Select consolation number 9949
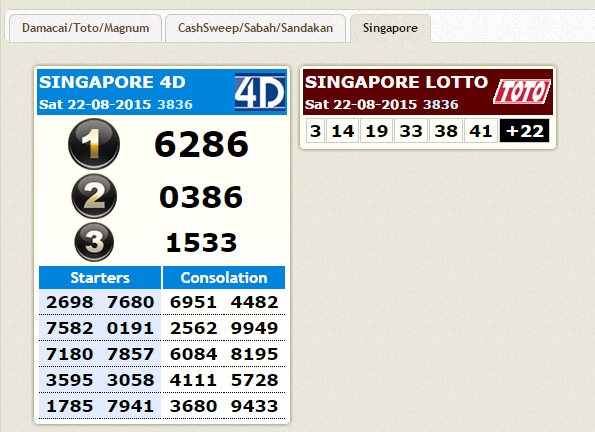Viewport: 595px width, 432px height. tap(255, 328)
